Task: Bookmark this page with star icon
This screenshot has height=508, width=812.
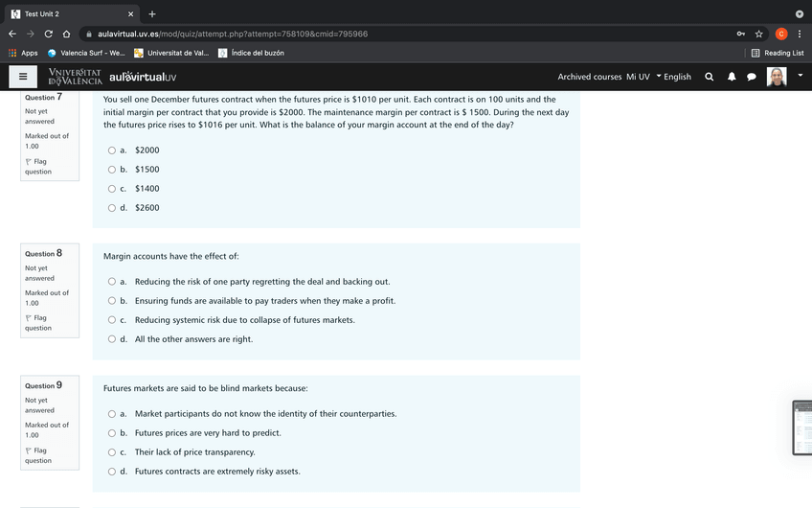Action: coord(758,34)
